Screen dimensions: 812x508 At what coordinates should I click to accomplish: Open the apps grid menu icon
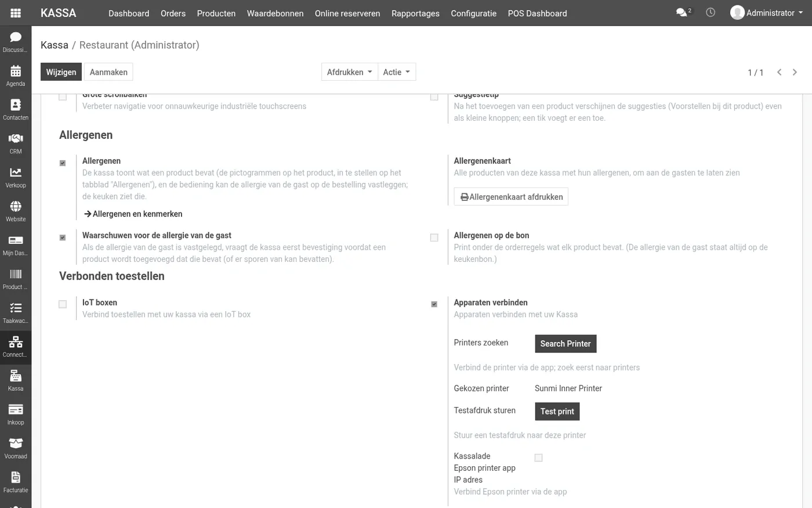(x=16, y=13)
